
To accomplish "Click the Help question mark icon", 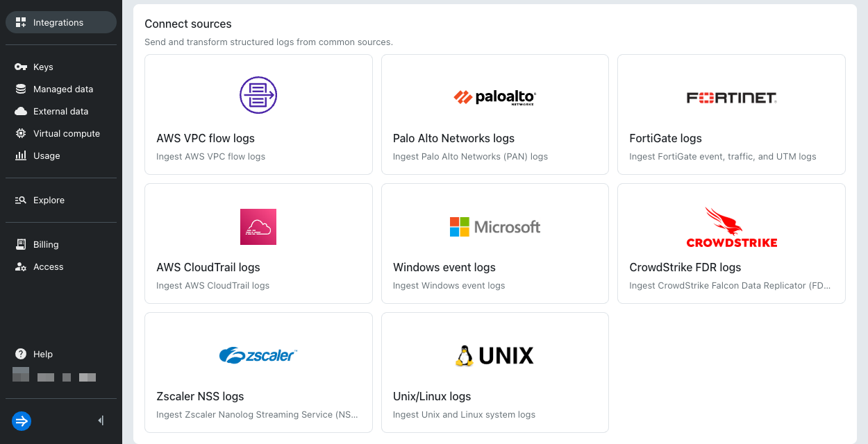I will click(x=21, y=354).
